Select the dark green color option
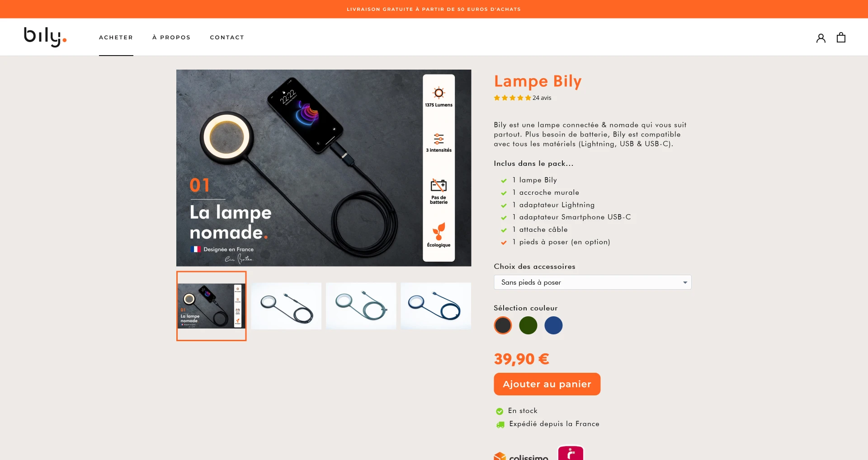The image size is (868, 460). 528,325
